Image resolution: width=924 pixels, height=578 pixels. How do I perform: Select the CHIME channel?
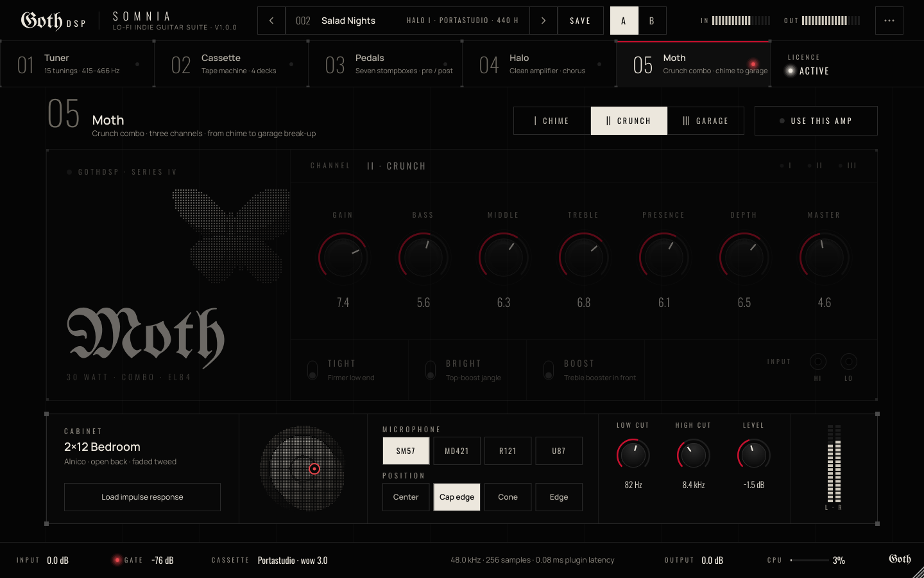[x=552, y=121]
